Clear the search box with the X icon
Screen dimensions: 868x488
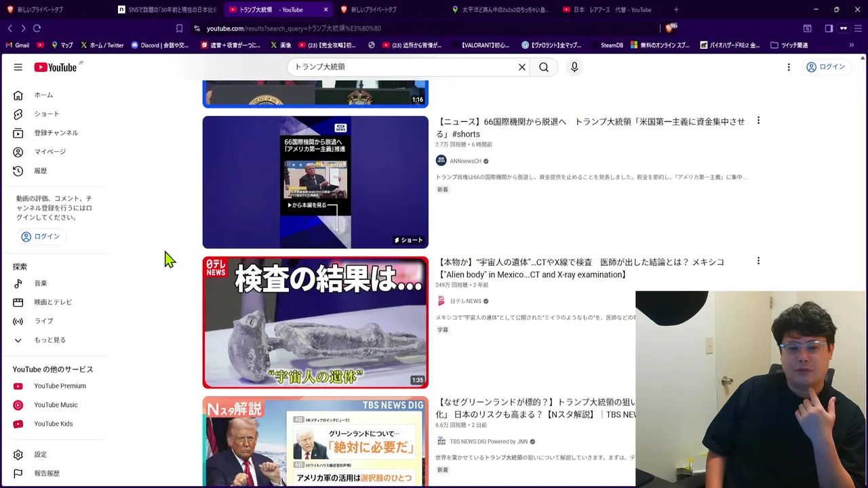[522, 67]
